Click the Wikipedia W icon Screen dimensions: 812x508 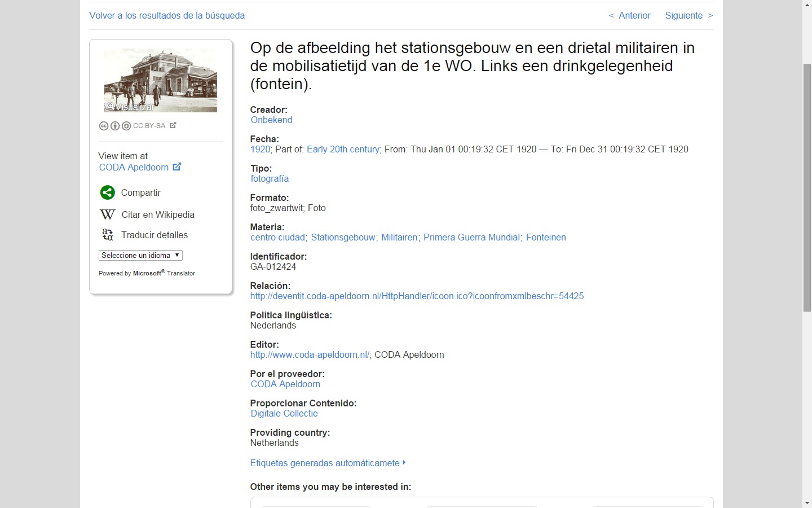point(107,214)
